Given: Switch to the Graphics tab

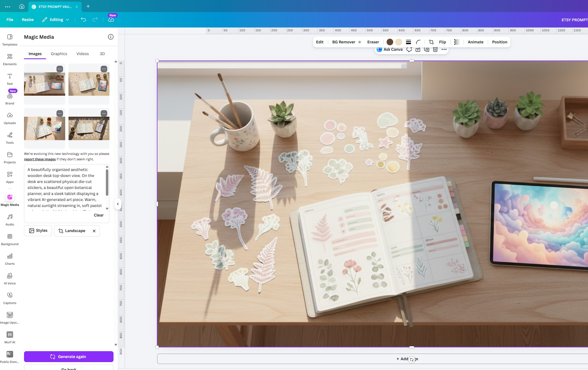Looking at the screenshot, I should coord(59,54).
